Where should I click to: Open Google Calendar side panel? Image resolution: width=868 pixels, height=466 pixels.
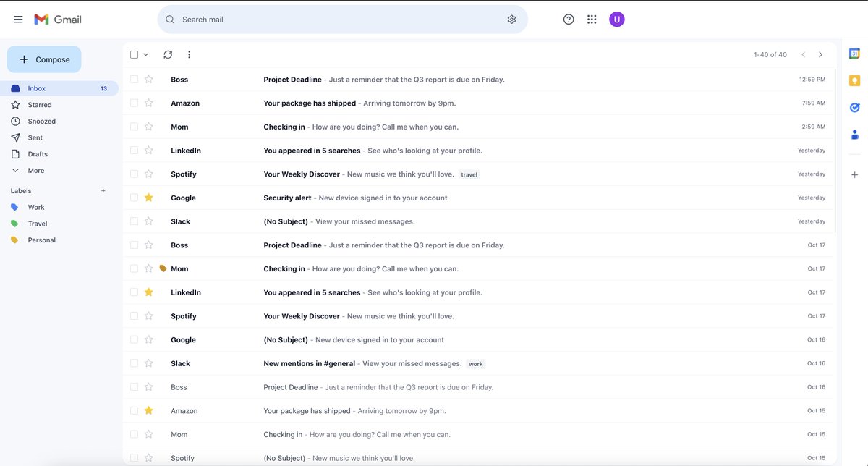(854, 54)
